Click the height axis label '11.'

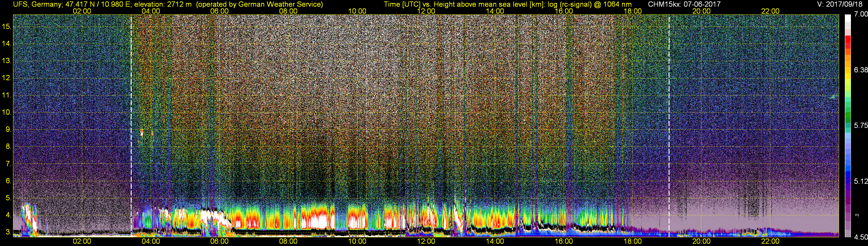click(x=7, y=95)
